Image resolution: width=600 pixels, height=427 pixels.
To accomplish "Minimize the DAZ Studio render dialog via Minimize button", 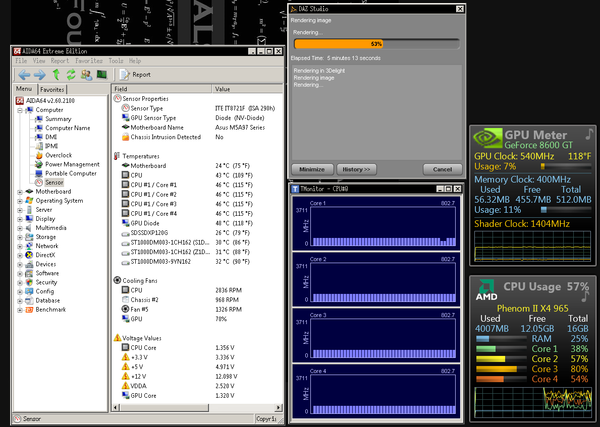I will (x=312, y=169).
